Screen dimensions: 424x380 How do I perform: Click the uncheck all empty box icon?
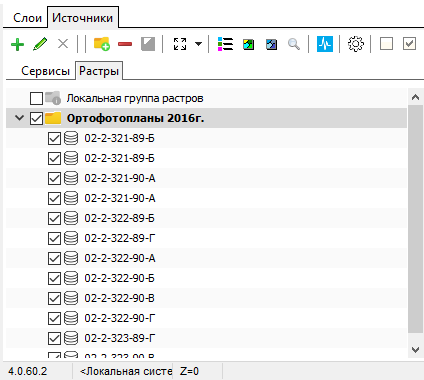(x=386, y=44)
